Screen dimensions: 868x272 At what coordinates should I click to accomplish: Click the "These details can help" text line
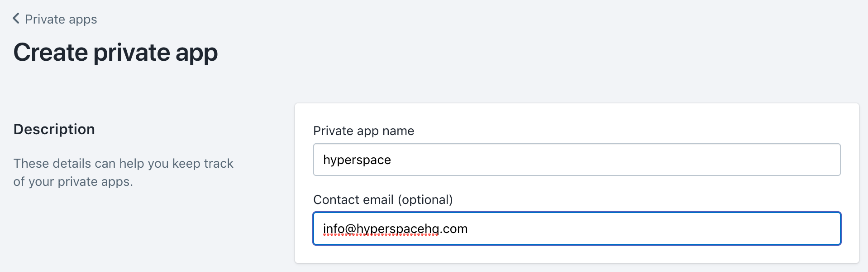[123, 163]
